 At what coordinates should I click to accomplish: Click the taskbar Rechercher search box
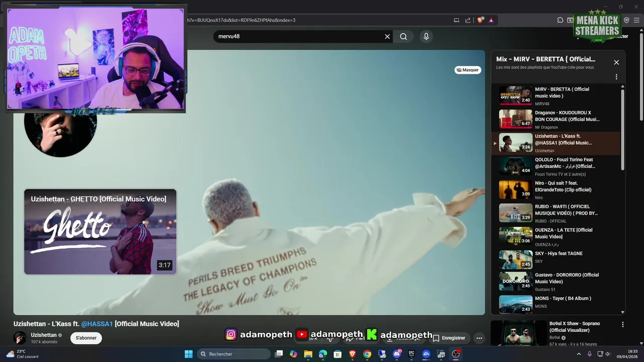(234, 354)
